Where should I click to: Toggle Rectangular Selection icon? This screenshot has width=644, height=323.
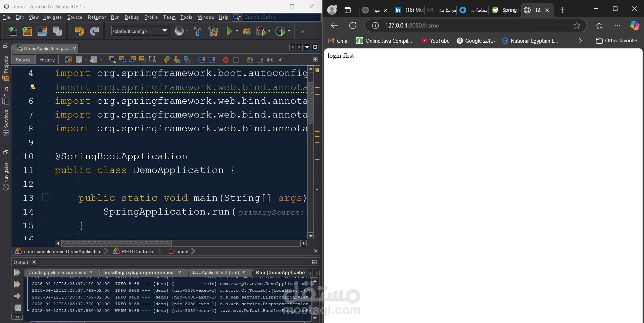click(152, 60)
